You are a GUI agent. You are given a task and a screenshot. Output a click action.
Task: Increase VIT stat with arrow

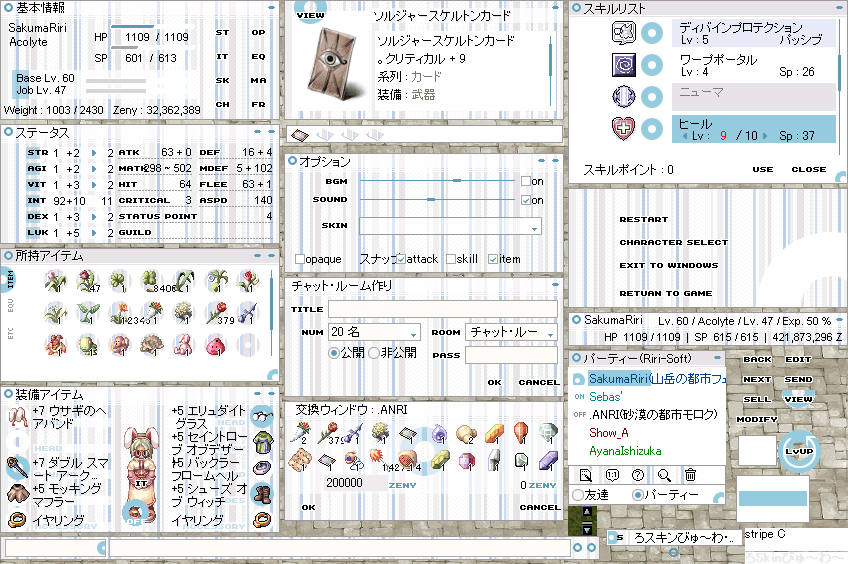pos(94,185)
